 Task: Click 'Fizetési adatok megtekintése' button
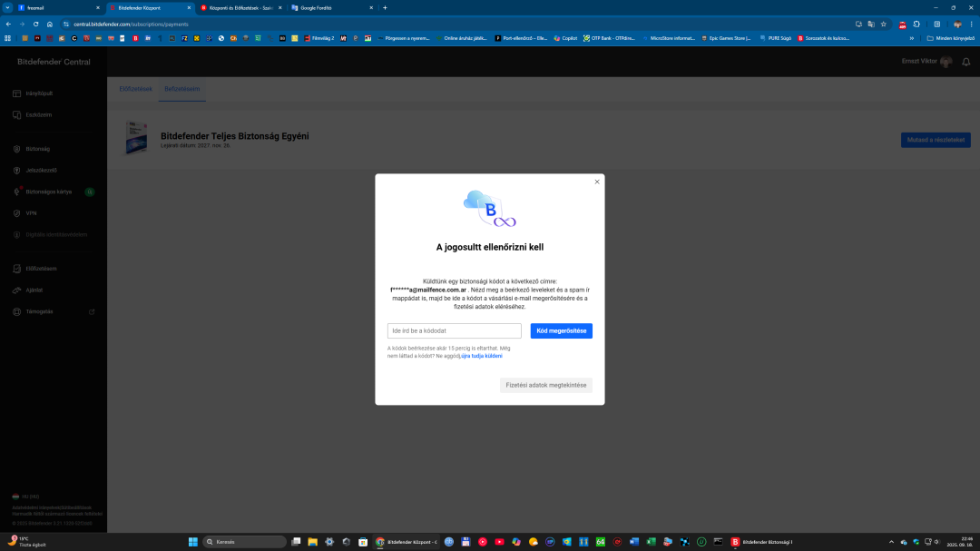point(545,385)
